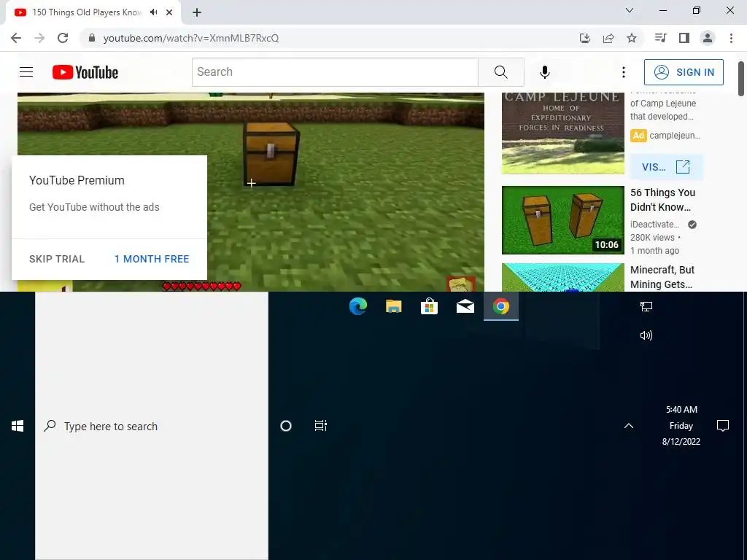
Task: Start voice search with the microphone
Action: 544,72
